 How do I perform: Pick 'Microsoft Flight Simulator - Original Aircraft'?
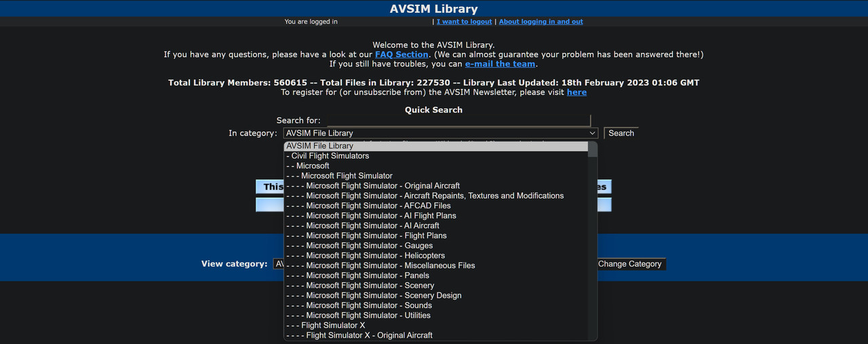(x=436, y=186)
